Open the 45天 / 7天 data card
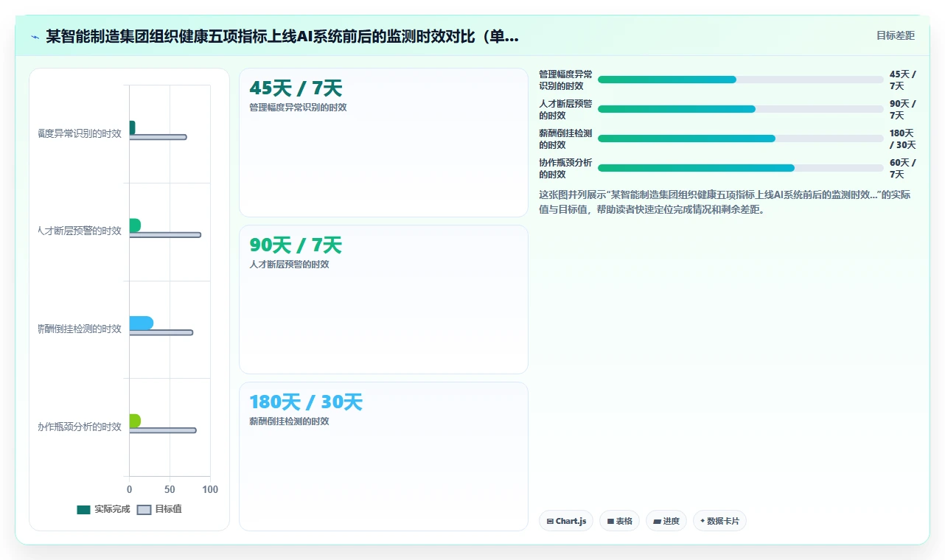Image resolution: width=945 pixels, height=560 pixels. point(383,142)
